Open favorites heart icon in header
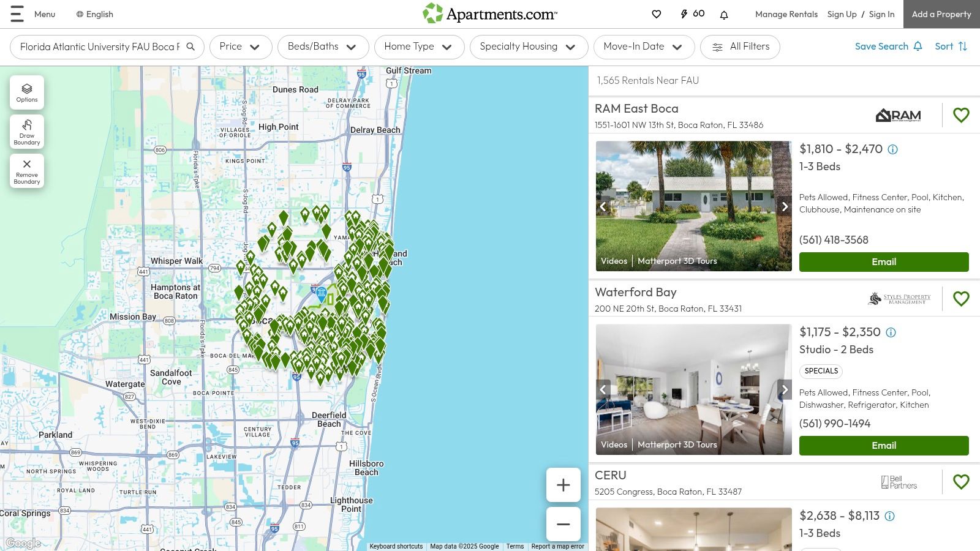 click(656, 14)
